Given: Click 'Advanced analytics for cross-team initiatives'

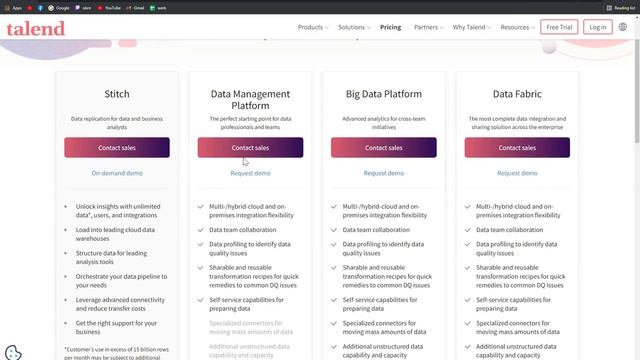Looking at the screenshot, I should pyautogui.click(x=384, y=123).
